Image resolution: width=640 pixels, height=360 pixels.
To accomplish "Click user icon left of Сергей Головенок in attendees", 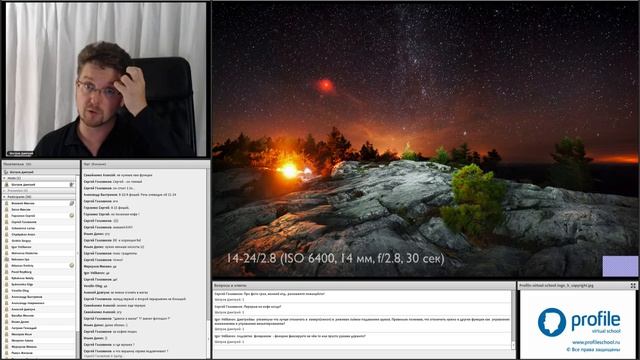I will point(7,222).
